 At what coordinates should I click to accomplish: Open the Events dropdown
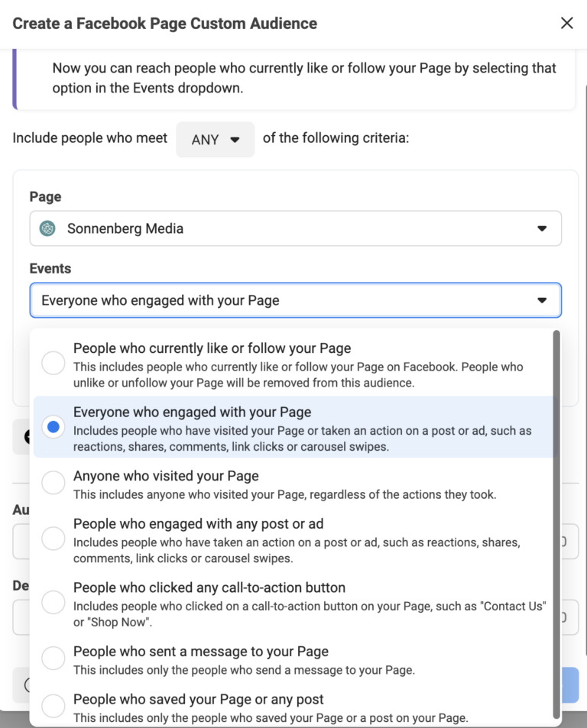[x=294, y=300]
